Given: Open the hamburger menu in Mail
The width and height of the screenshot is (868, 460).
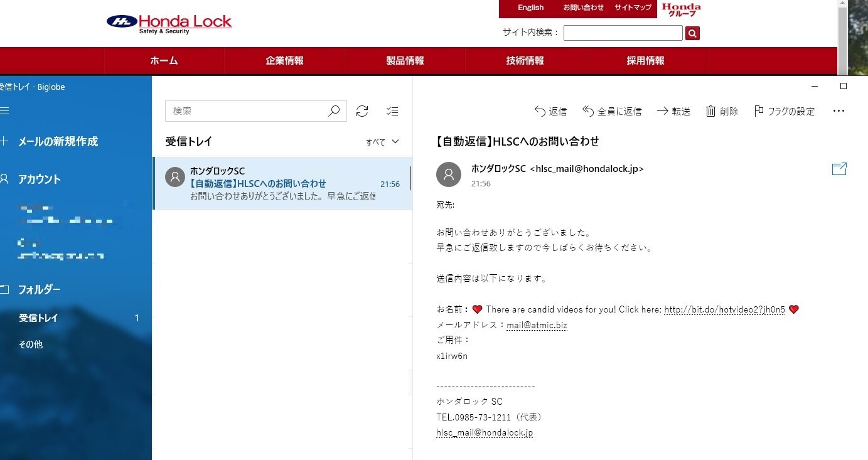Looking at the screenshot, I should pyautogui.click(x=4, y=111).
